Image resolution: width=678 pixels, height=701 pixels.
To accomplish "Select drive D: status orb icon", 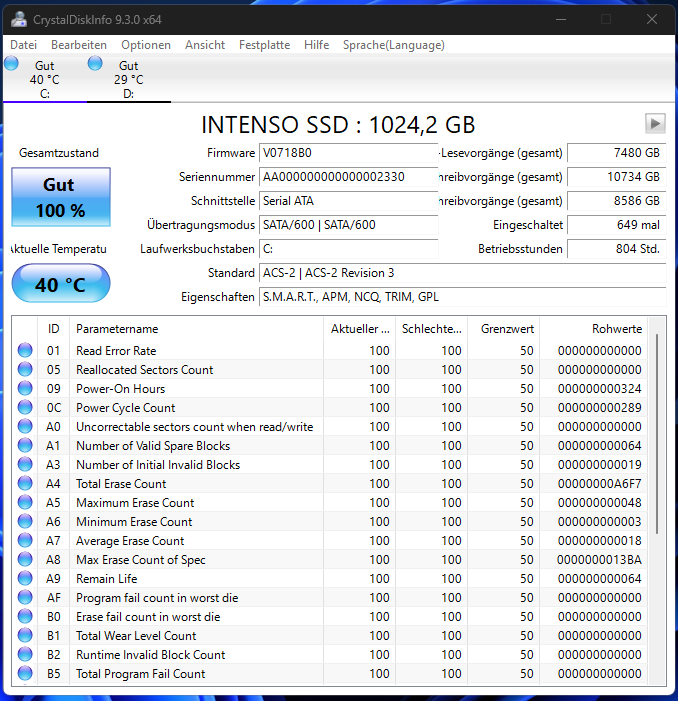I will pos(95,63).
